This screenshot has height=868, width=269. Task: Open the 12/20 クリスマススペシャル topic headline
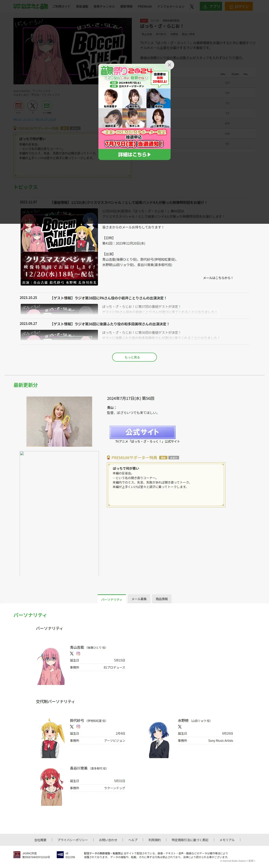coord(129,203)
